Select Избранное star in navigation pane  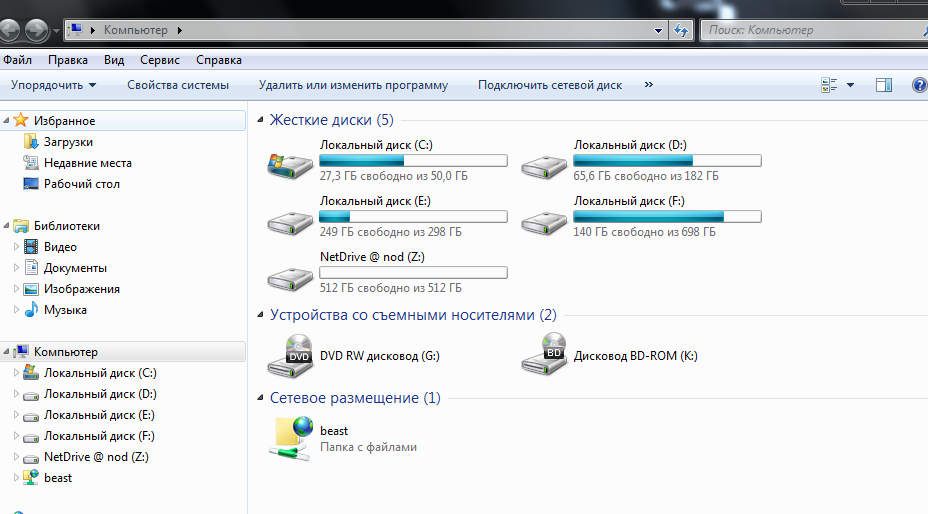(x=21, y=120)
